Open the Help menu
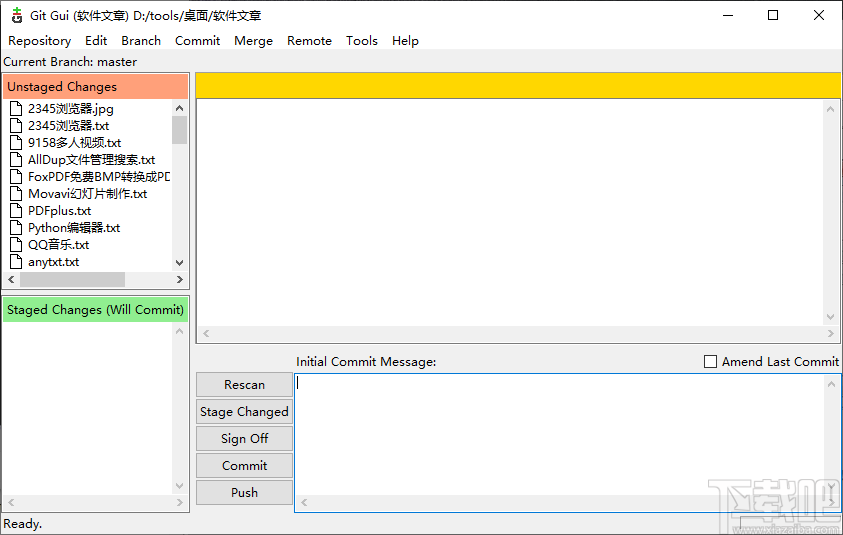This screenshot has height=535, width=843. click(x=405, y=41)
